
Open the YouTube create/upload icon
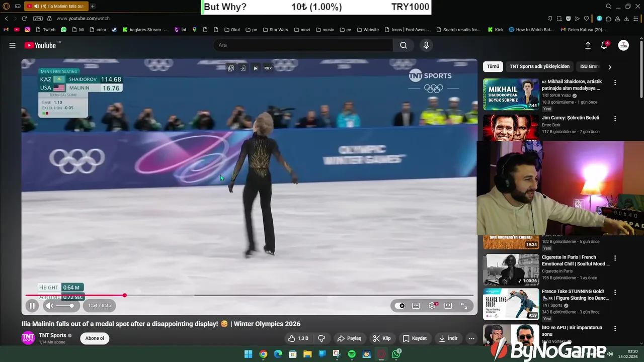588,45
